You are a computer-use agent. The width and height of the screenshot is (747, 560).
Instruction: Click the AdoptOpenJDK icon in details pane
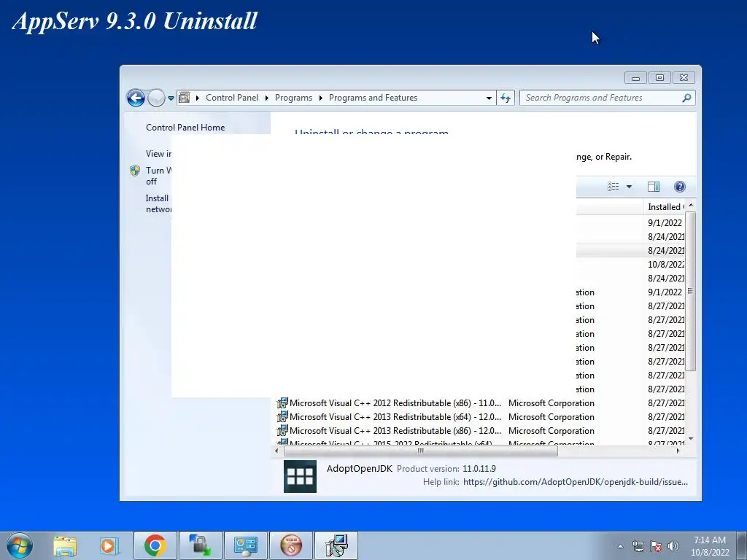click(300, 476)
